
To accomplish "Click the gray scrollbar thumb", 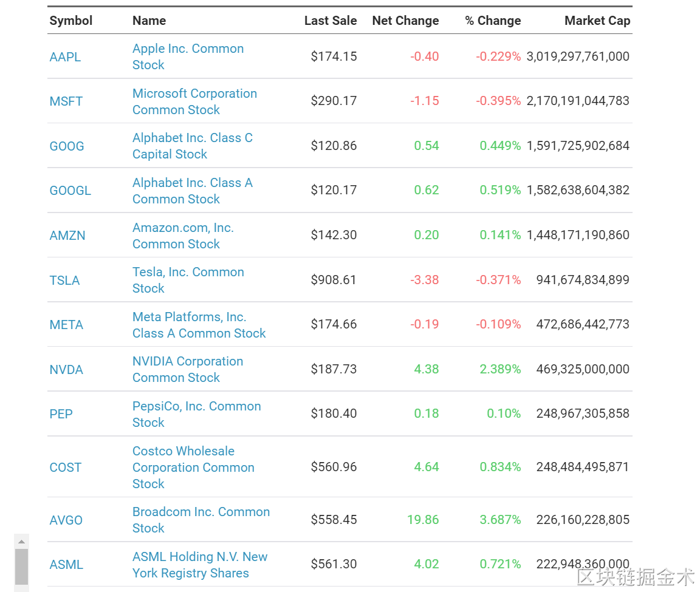I will pos(21,566).
